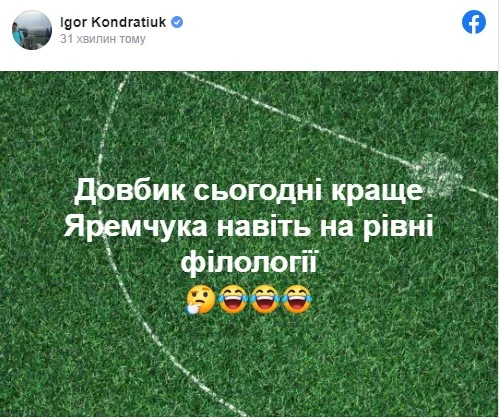Click the white chalk penalty spot on the grass
501x418 pixels.
[438, 173]
